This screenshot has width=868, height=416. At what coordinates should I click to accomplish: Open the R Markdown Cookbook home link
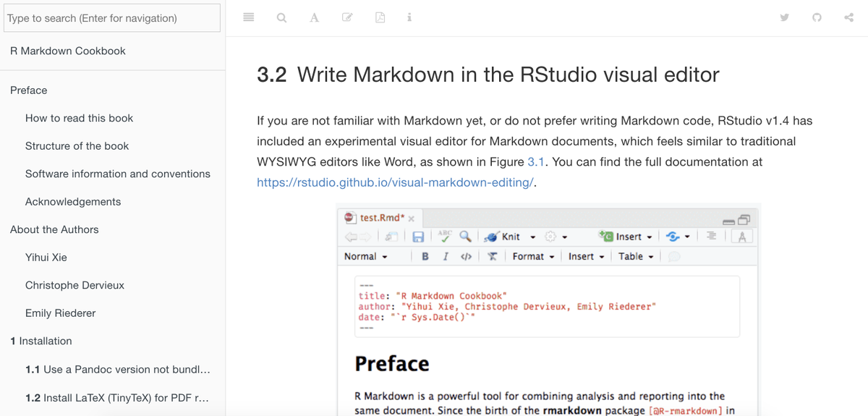[x=68, y=51]
